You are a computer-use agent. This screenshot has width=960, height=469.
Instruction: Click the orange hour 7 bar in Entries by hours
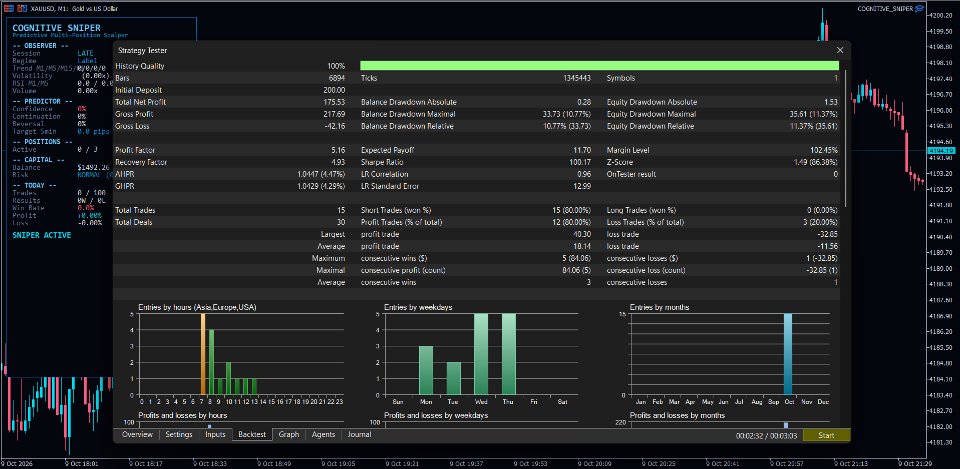point(203,354)
